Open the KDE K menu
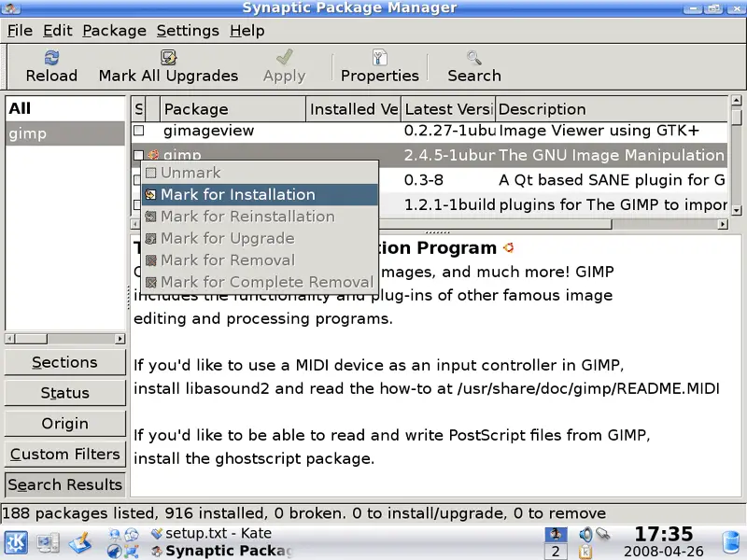747x560 pixels. coord(16,542)
